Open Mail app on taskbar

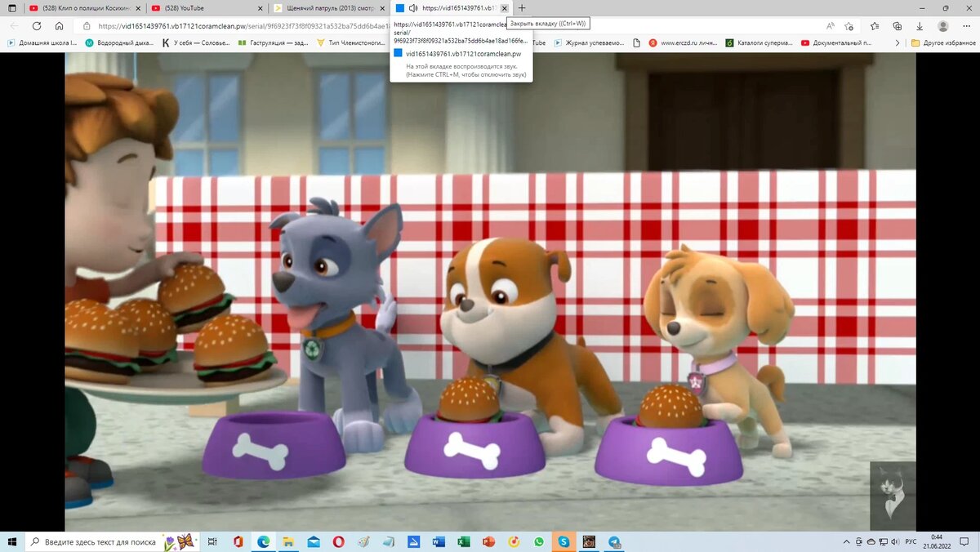click(x=313, y=541)
